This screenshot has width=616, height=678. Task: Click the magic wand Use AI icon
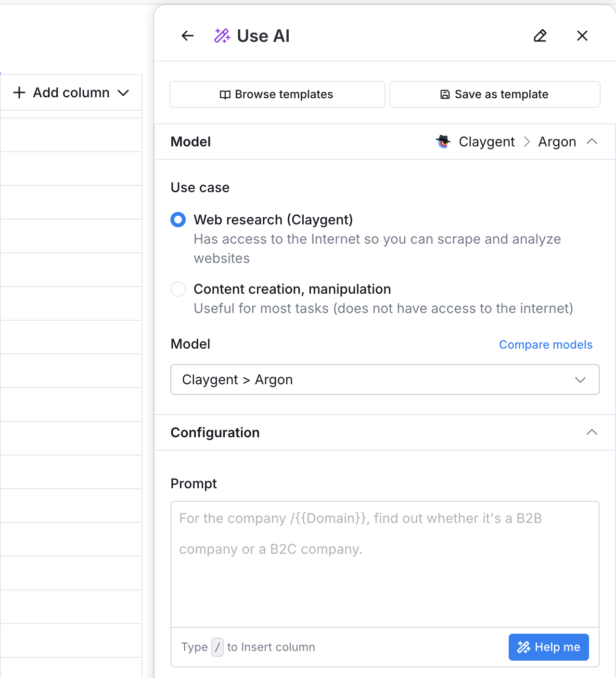[222, 36]
